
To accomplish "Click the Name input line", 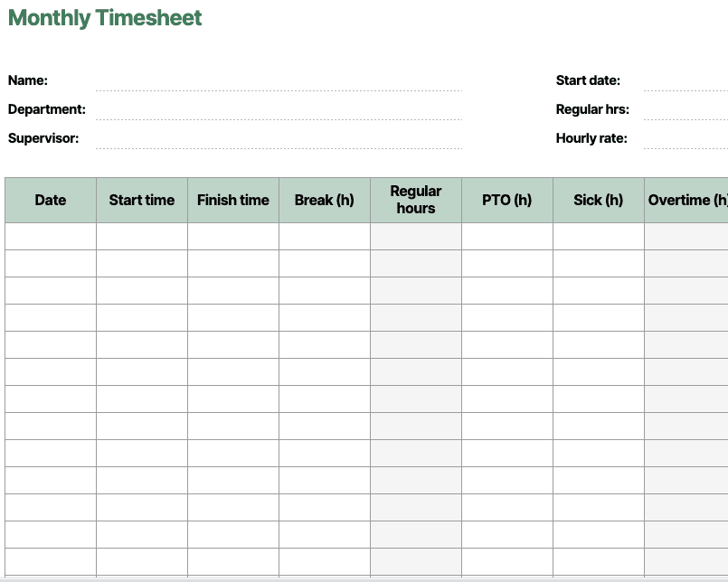I will [279, 81].
